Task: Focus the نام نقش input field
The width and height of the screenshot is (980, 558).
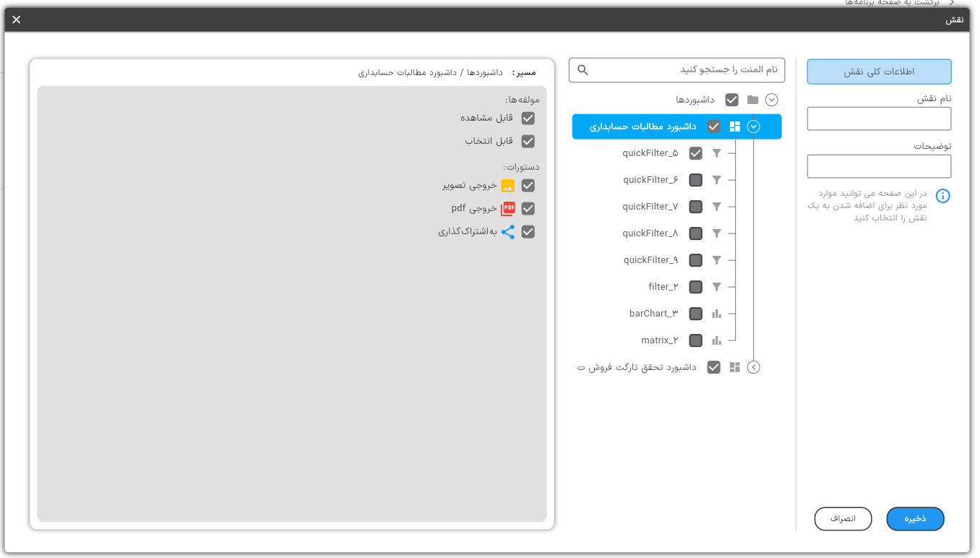Action: pos(879,119)
